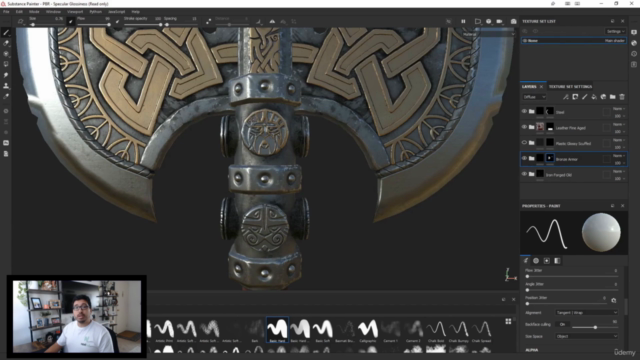Toggle grid view in brush shelf
This screenshot has height=360, width=640.
tap(508, 321)
